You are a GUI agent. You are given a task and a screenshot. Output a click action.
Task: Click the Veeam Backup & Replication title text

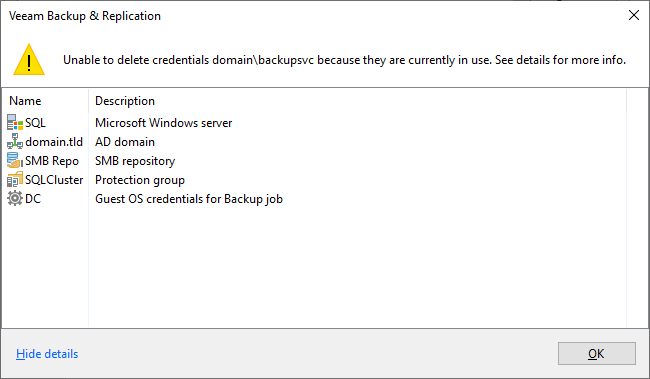coord(85,16)
